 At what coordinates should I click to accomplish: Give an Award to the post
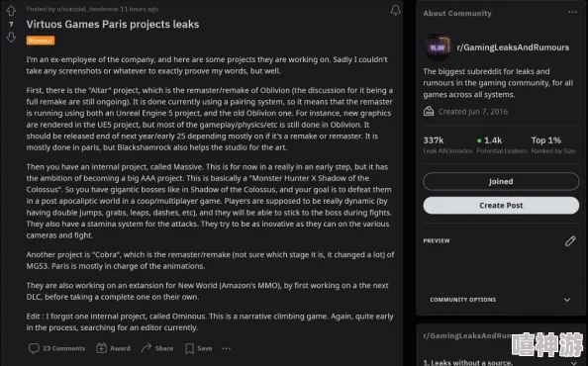click(x=113, y=348)
